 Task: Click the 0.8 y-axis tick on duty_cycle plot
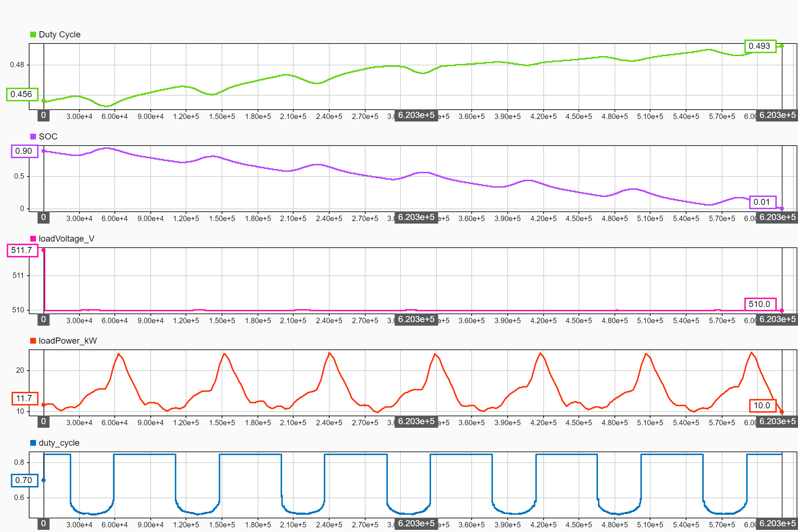[x=19, y=462]
